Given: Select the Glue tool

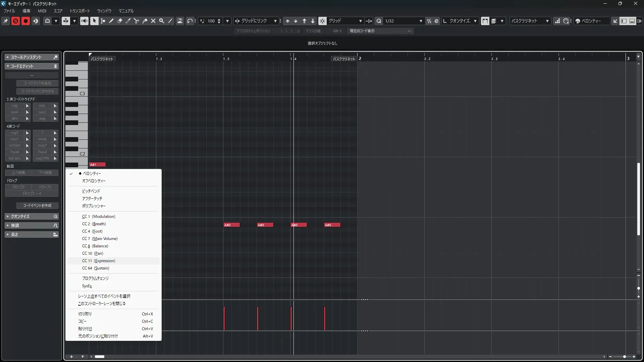Looking at the screenshot, I should 145,21.
